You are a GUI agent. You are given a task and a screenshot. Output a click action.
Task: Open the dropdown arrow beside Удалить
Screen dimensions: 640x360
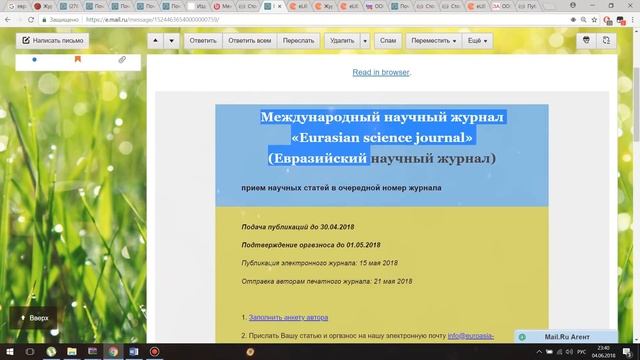[x=365, y=40]
